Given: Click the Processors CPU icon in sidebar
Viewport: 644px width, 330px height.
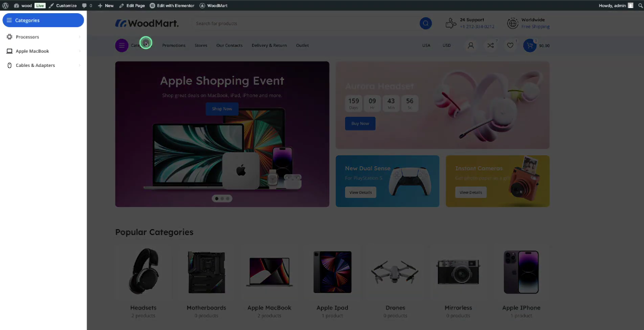Looking at the screenshot, I should [10, 37].
